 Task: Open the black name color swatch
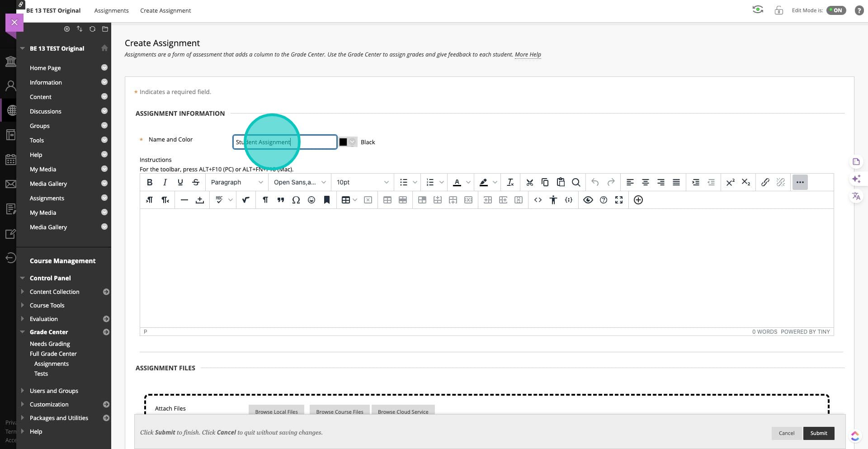coord(348,142)
